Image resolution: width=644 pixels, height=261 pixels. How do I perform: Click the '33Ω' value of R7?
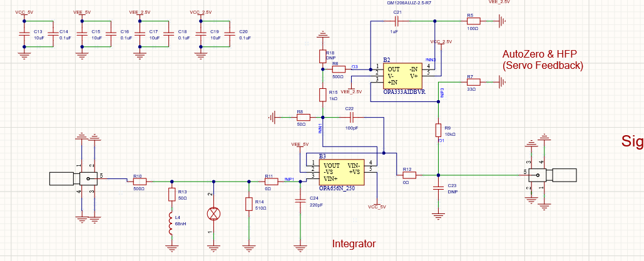471,89
